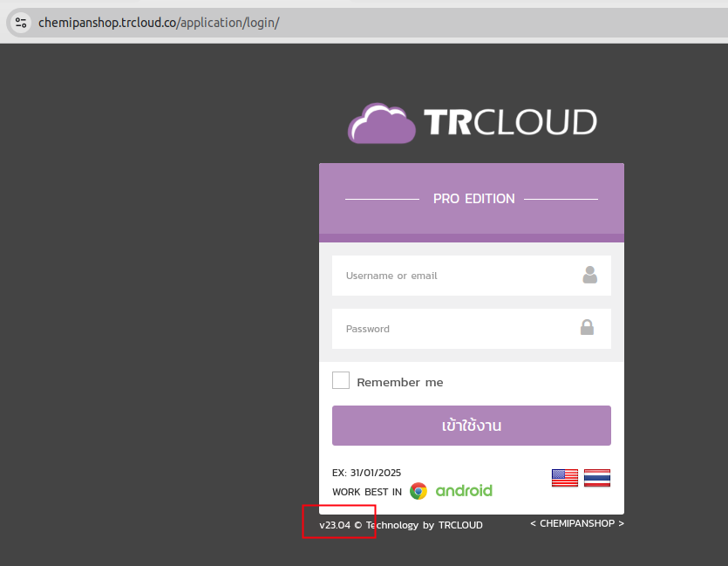Click the Technology by TRCLOUD footer text
This screenshot has width=728, height=566.
point(424,525)
